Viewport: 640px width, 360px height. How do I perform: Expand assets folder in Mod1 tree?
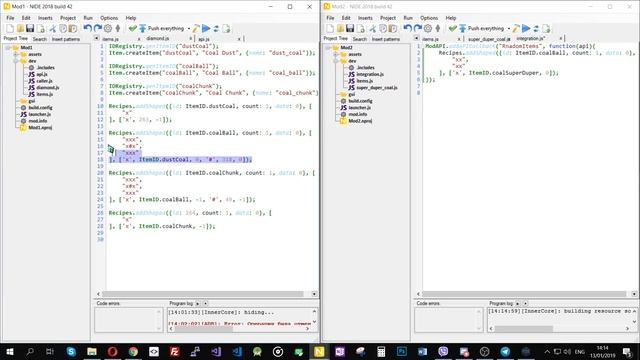15,54
